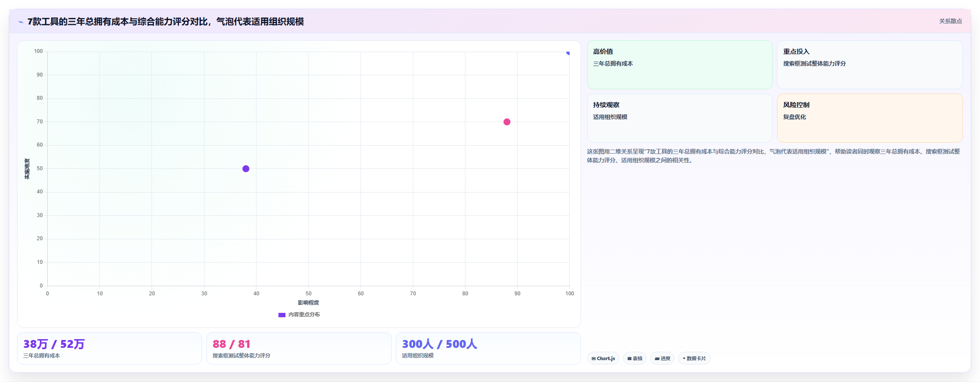Click 适用组织规模 label under 300人 / 500人
The width and height of the screenshot is (980, 382).
(418, 356)
